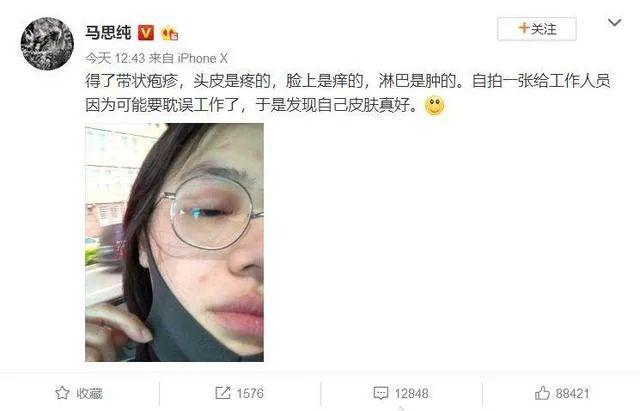Click the orange V verified badge
Image resolution: width=640 pixels, height=411 pixels.
click(x=146, y=33)
